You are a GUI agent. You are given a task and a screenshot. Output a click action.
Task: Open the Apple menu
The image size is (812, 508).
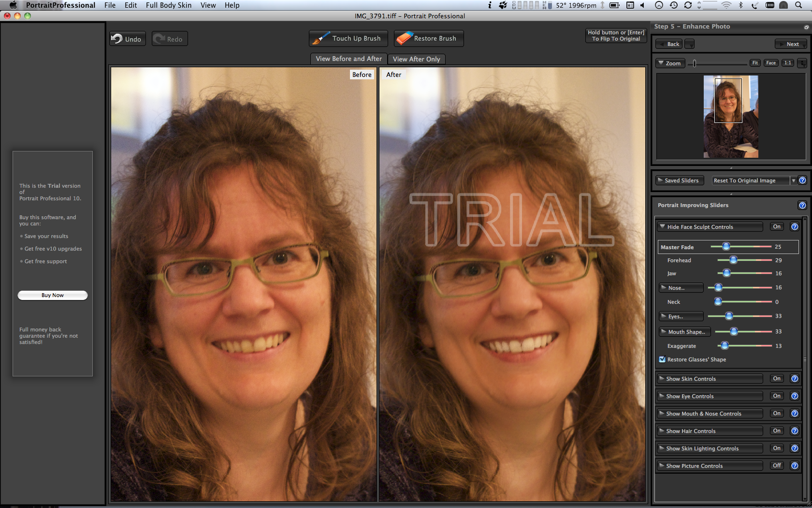(13, 5)
